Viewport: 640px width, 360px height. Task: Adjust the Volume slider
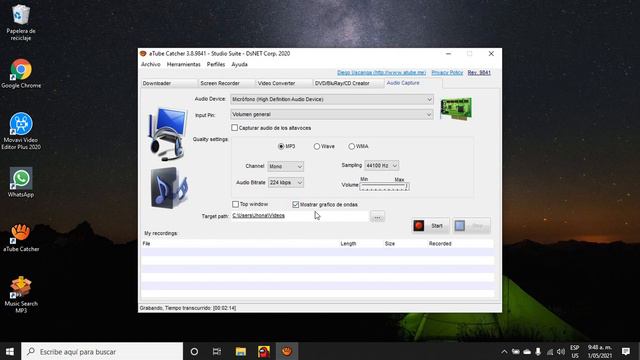[384, 187]
